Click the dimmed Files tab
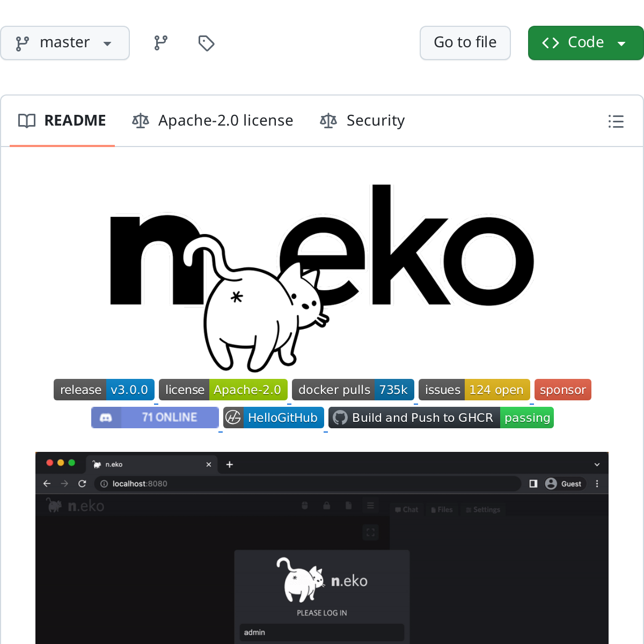 click(x=442, y=509)
